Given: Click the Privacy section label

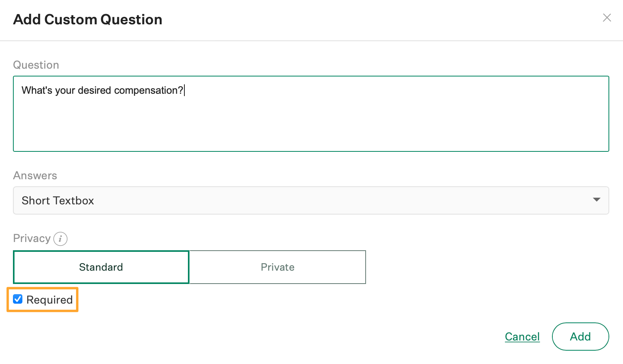Looking at the screenshot, I should pos(32,238).
